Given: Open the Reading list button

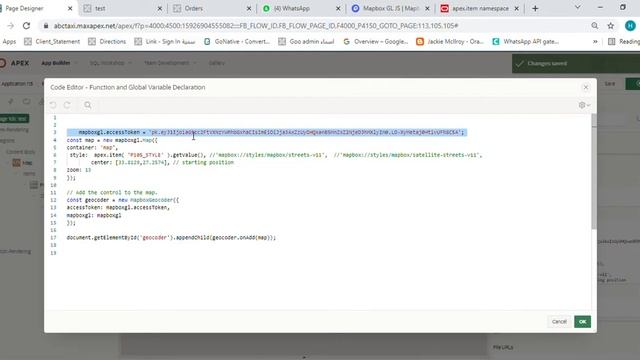Looking at the screenshot, I should (624, 42).
